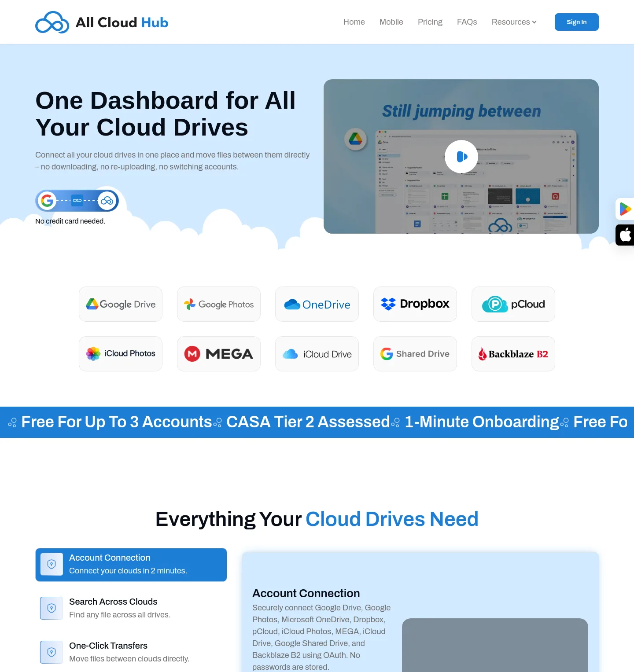Expand the Resources dropdown menu

click(514, 22)
